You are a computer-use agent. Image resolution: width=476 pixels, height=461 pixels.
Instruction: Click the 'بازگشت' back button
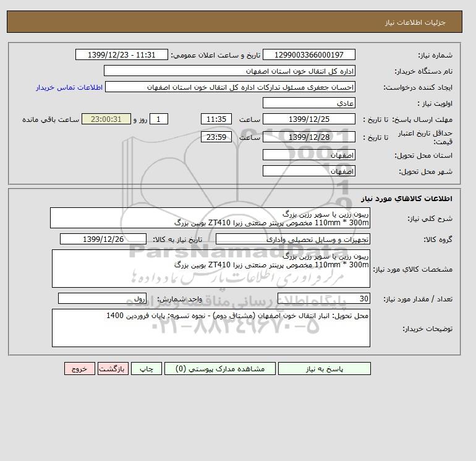click(113, 369)
